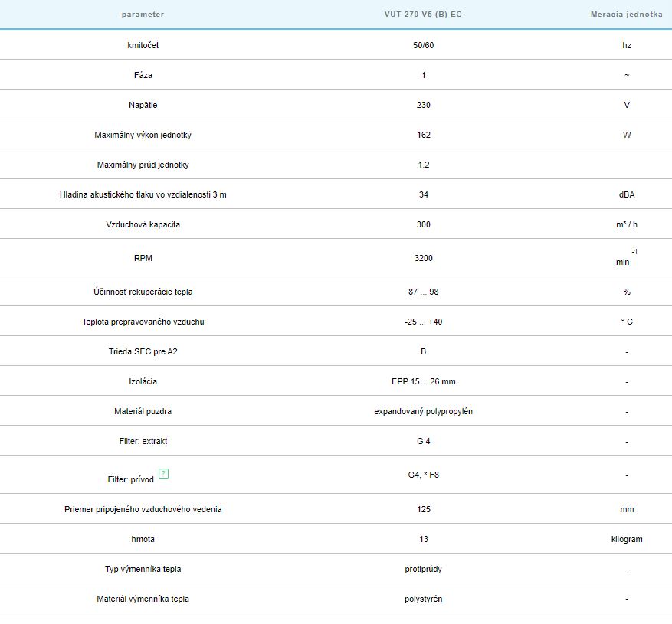Click the help icon beside Filter: prívod
The width and height of the screenshot is (672, 624).
163,473
